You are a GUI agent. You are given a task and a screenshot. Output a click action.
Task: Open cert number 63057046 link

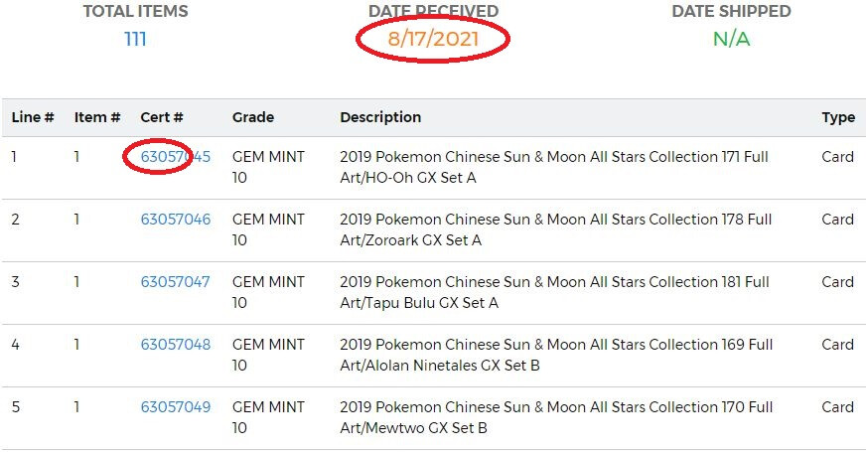[176, 220]
